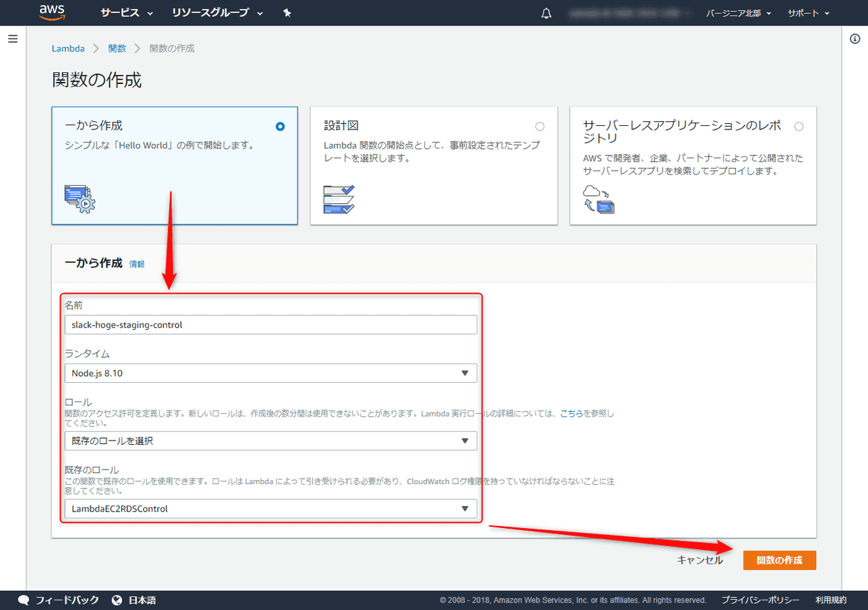Click the キャンセル button

(x=700, y=560)
